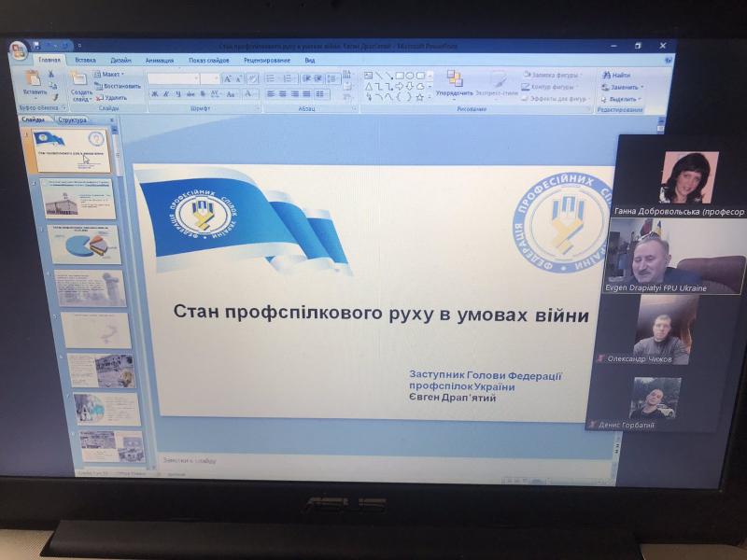Click the Decrease Indent icon
The height and width of the screenshot is (560, 747).
(x=306, y=78)
